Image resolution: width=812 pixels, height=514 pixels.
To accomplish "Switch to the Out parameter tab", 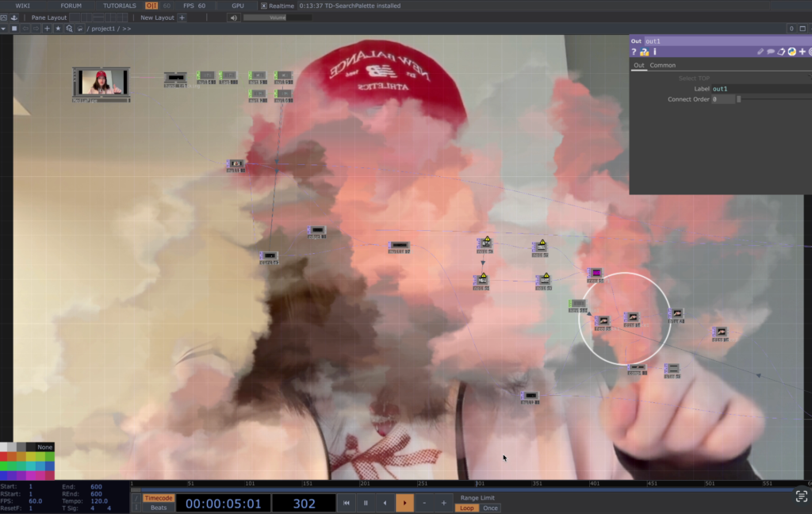I will pos(639,65).
